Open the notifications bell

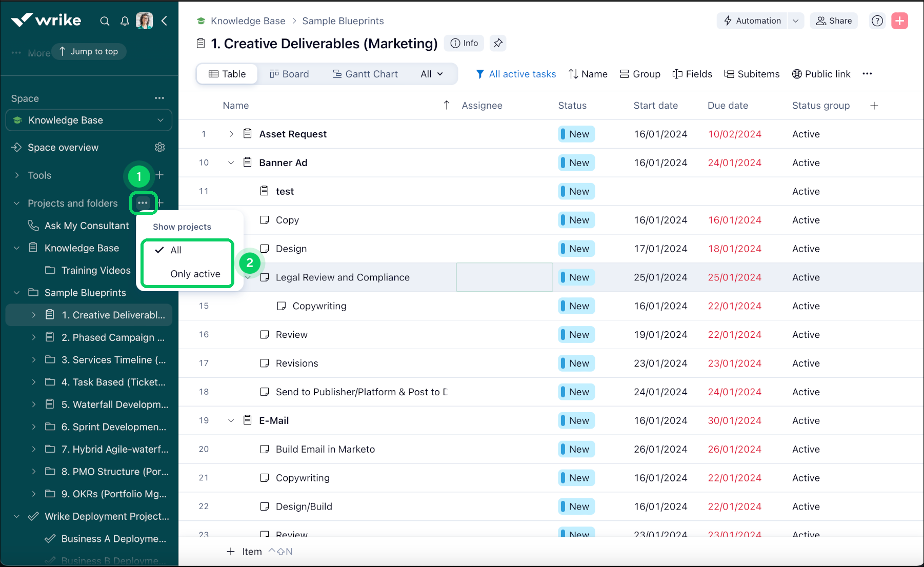125,21
